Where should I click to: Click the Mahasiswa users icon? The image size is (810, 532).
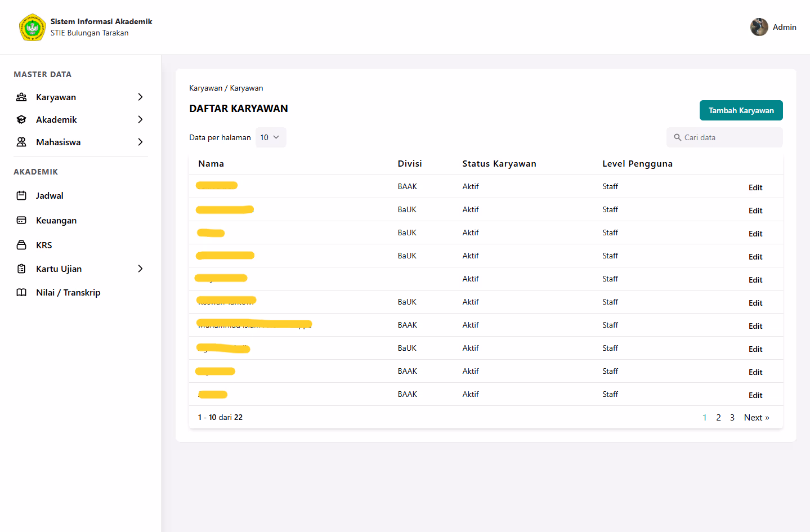(x=21, y=142)
